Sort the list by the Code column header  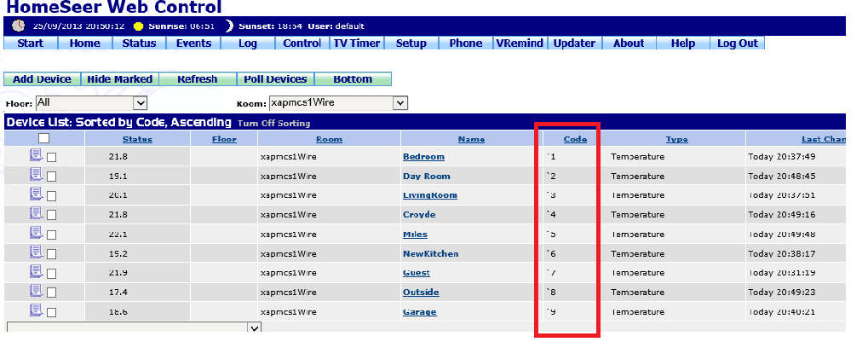[x=575, y=139]
